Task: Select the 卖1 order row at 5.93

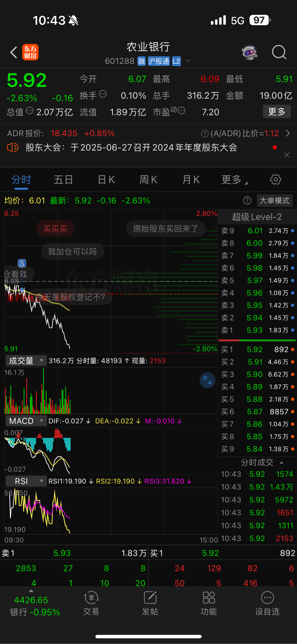Action: pyautogui.click(x=258, y=330)
